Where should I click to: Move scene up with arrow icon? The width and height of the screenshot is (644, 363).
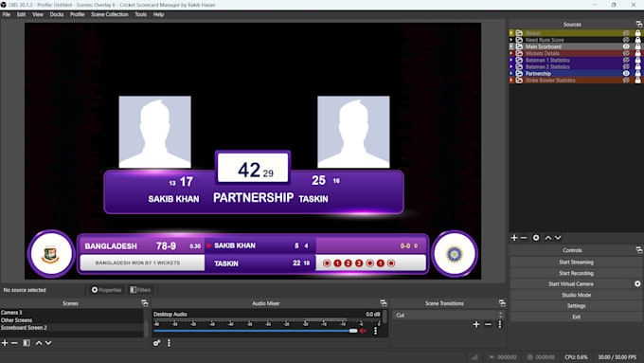[39, 343]
